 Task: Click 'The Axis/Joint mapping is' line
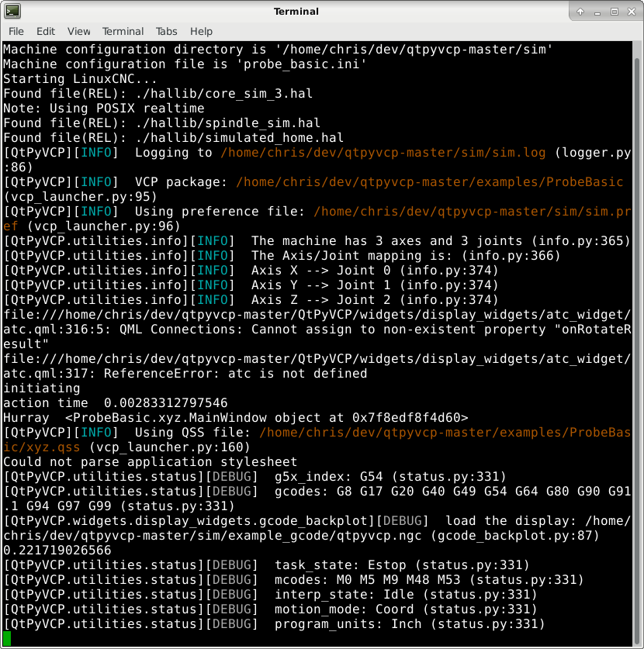click(x=282, y=255)
